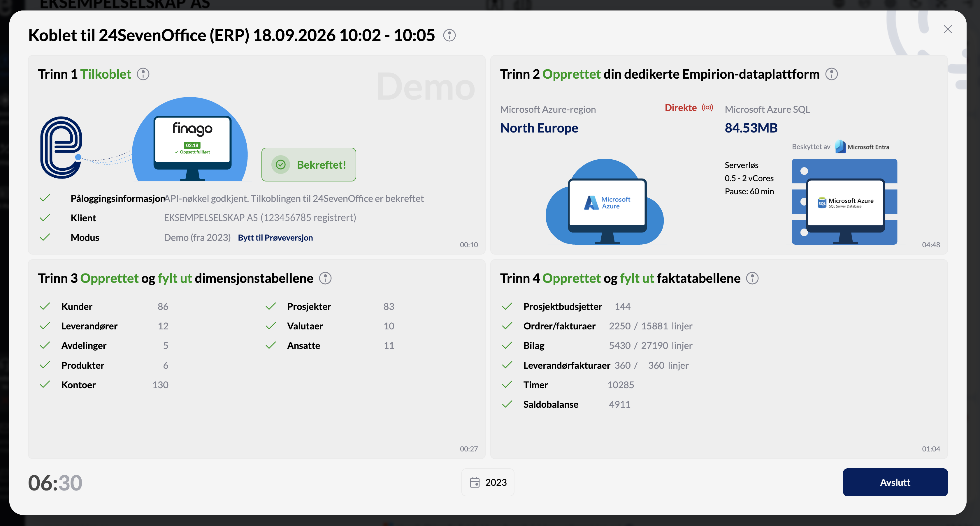980x526 pixels.
Task: Click the Bilag row label
Action: tap(534, 346)
